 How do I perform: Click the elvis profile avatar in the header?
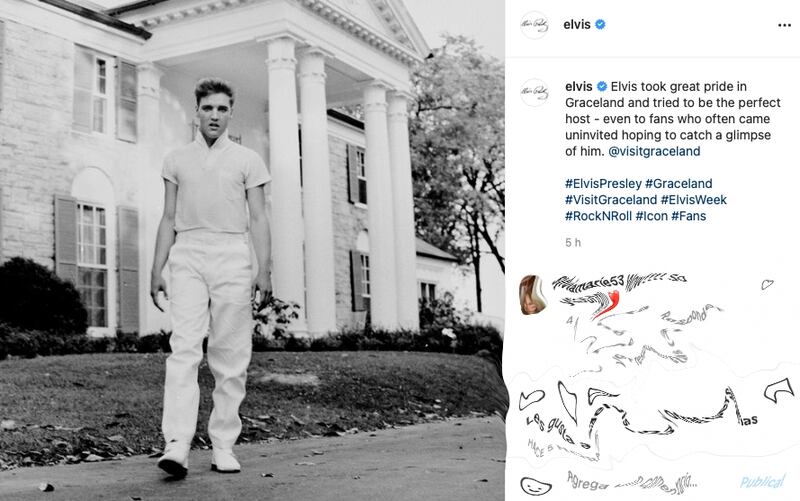click(534, 25)
